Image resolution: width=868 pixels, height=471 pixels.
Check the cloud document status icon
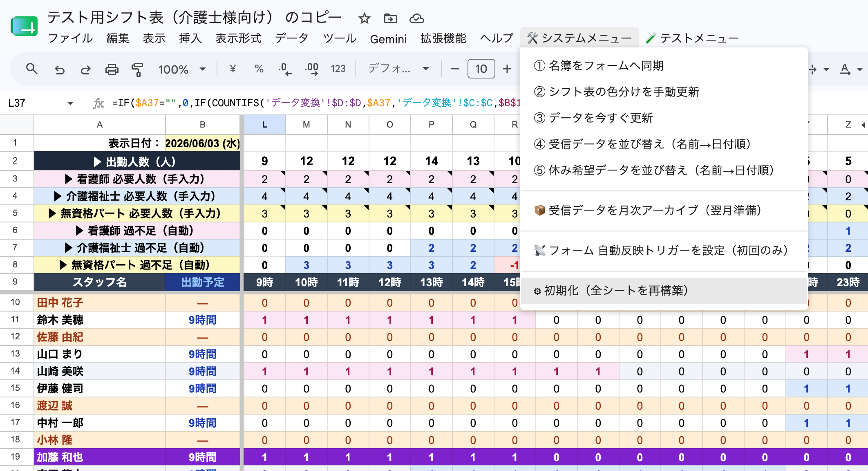416,18
